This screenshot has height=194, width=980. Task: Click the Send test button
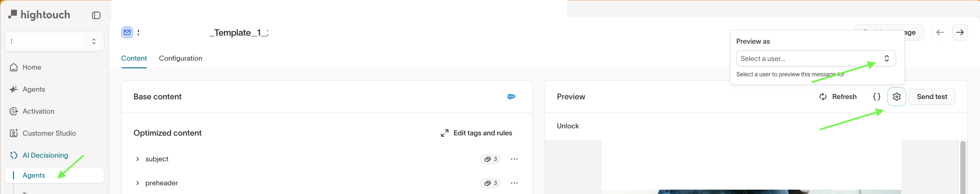[x=932, y=96]
